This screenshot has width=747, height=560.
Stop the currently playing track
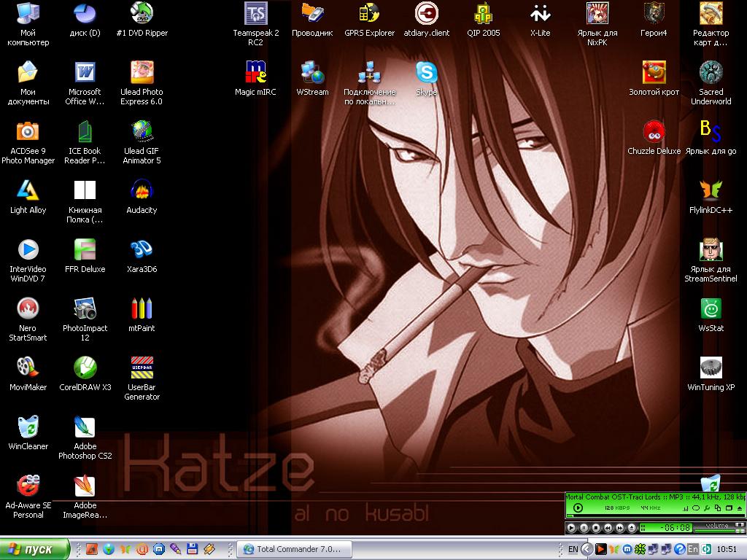tap(595, 527)
